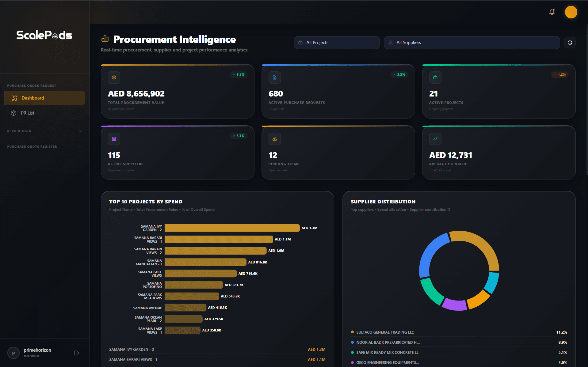Click the briefcase icon on Active Projects card
The image size is (588, 367).
pos(435,78)
